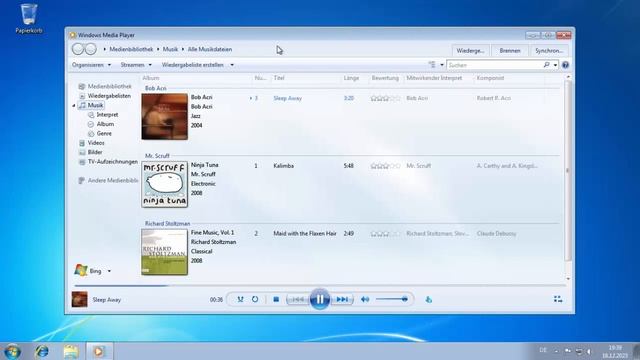Click Alle Musikdateien in the breadcrumb

(210, 49)
